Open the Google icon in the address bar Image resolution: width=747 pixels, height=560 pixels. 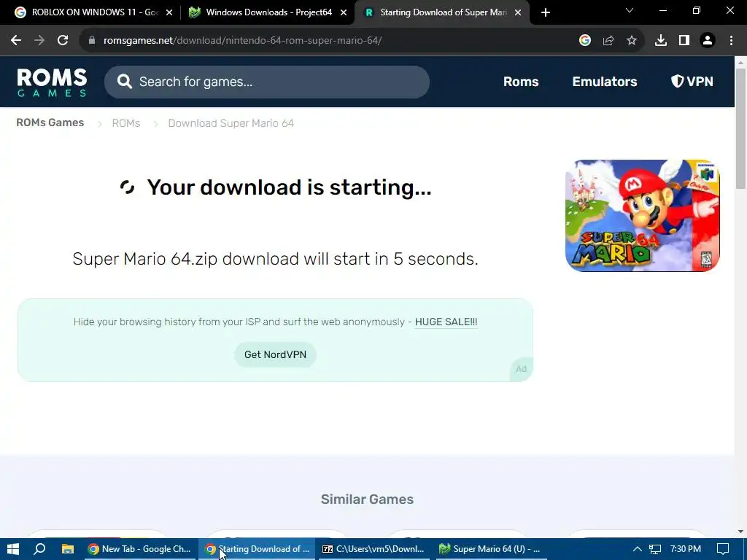pyautogui.click(x=585, y=41)
